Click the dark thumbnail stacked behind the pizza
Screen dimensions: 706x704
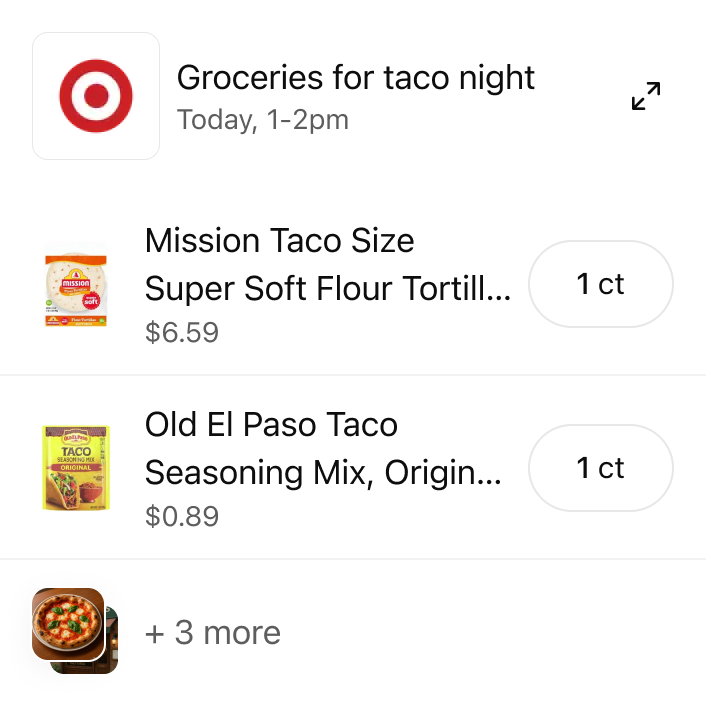pos(112,650)
